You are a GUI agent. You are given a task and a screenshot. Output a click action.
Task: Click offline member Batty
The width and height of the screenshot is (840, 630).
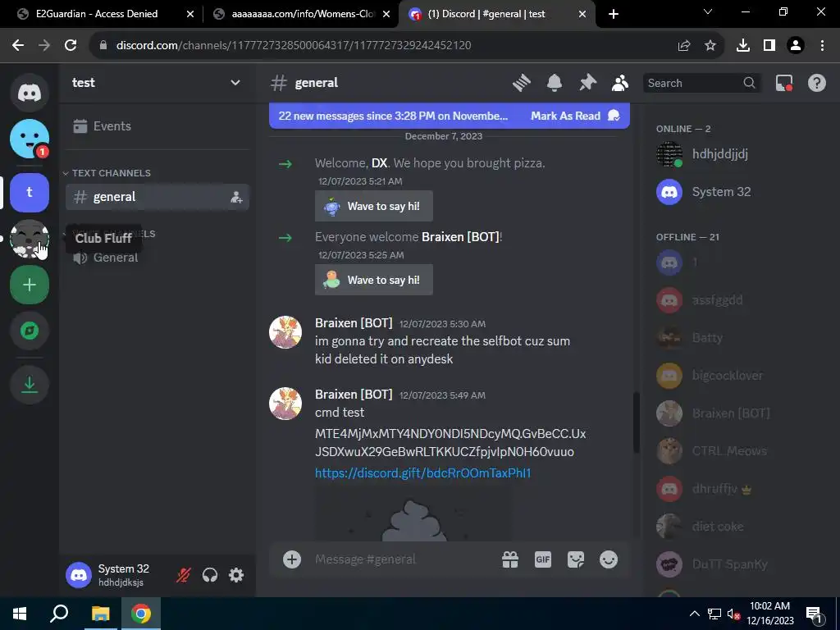coord(740,337)
